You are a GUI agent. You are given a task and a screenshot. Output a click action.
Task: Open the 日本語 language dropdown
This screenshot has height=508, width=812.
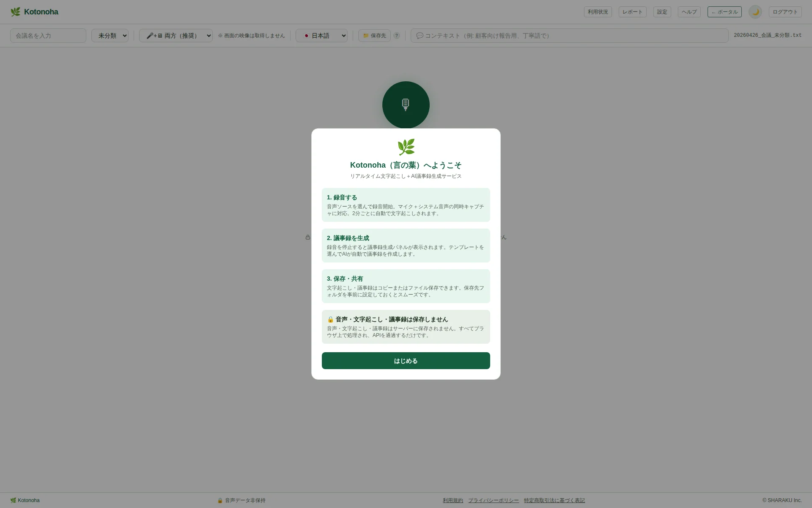pyautogui.click(x=321, y=36)
